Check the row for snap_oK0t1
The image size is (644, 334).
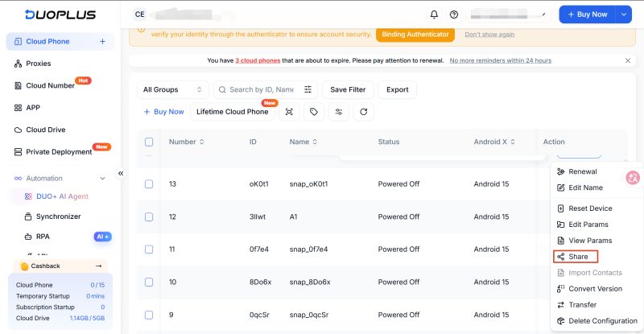(x=149, y=184)
